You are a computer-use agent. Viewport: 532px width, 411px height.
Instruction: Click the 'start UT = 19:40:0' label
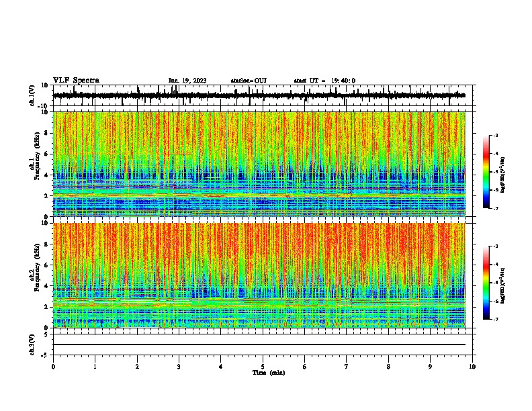coord(324,81)
